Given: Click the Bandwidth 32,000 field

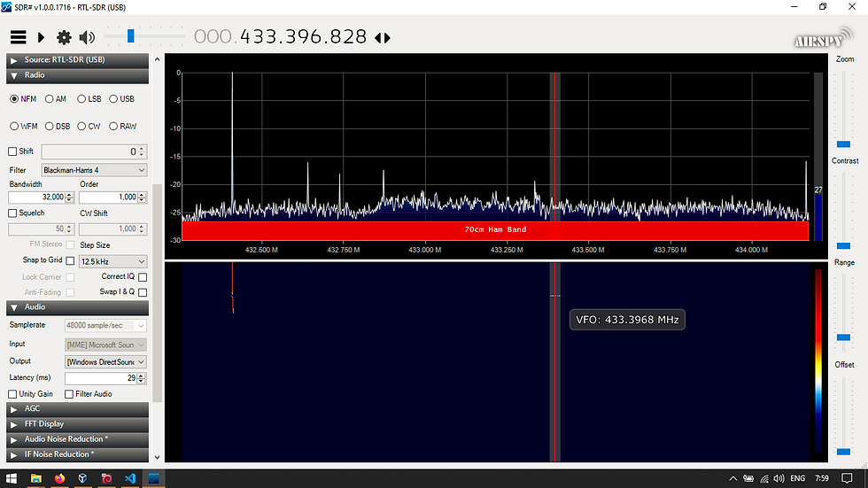Looking at the screenshot, I should 36,197.
